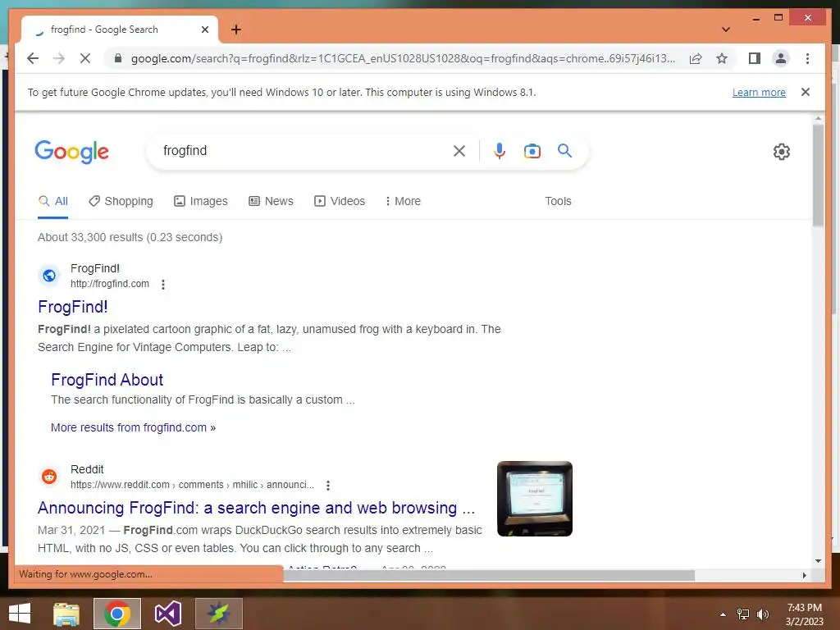Expand the tab search dropdown arrow
The image size is (840, 630).
coord(726,30)
